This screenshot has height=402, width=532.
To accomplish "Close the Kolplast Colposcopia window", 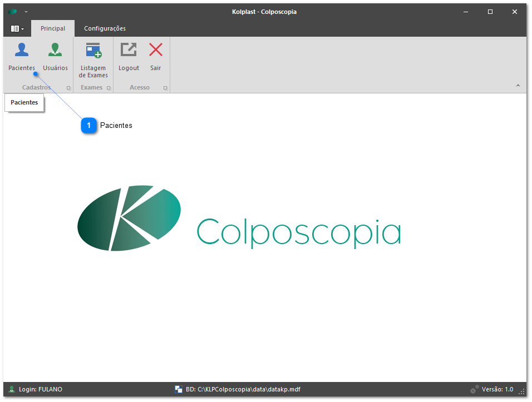I will click(514, 12).
